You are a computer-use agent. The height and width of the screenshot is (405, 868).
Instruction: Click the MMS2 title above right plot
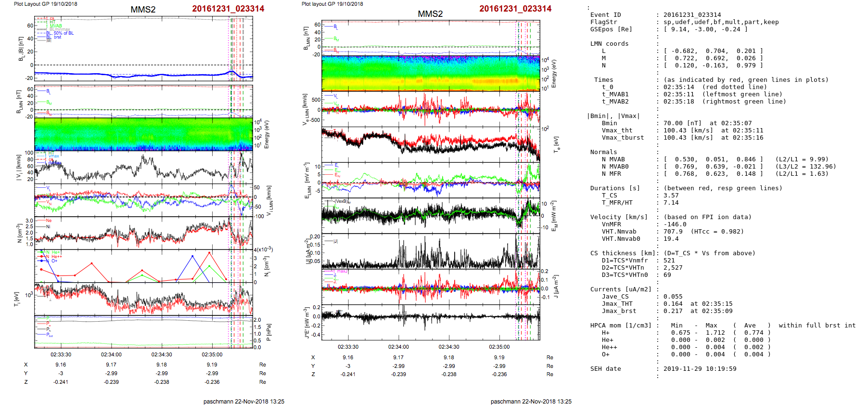pos(430,14)
